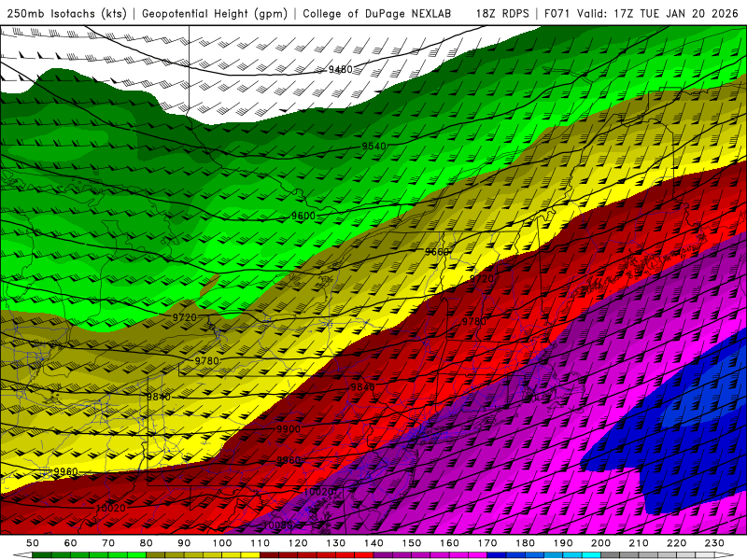Pick the cyan swatch left of 200

pos(592,555)
